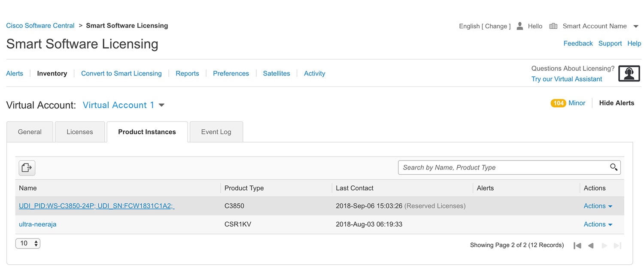Go to last page of records
The width and height of the screenshot is (644, 266).
(617, 245)
